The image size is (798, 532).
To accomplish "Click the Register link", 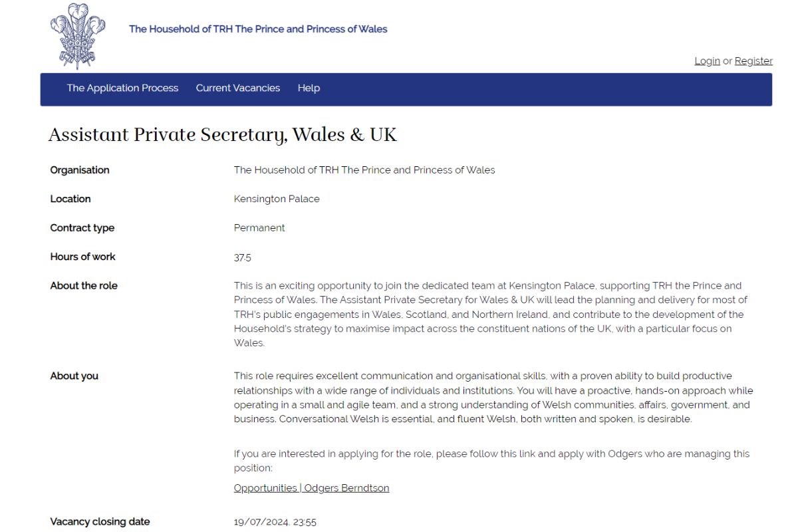I will click(753, 60).
